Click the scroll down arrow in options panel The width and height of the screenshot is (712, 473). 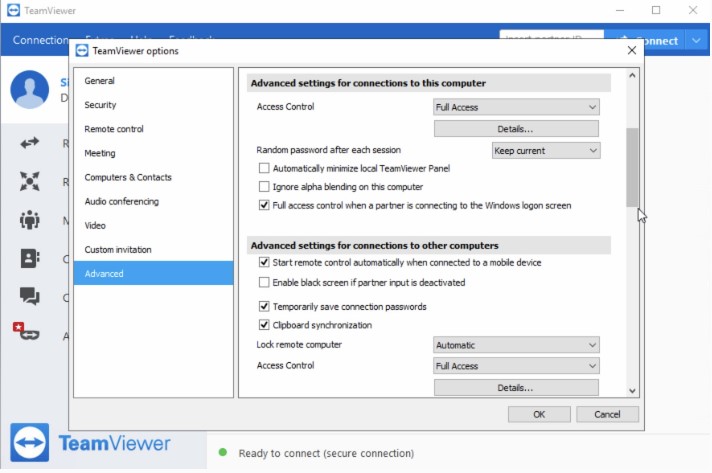click(632, 390)
